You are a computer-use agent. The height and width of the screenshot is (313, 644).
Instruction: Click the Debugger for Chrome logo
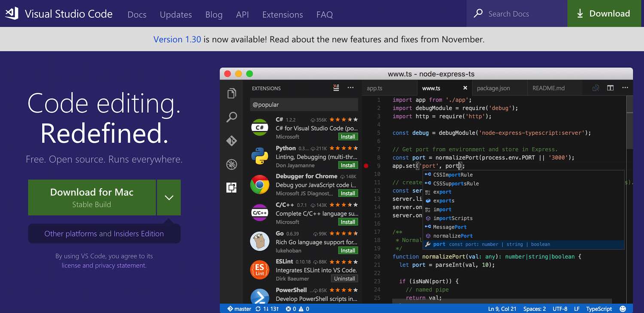coord(260,185)
